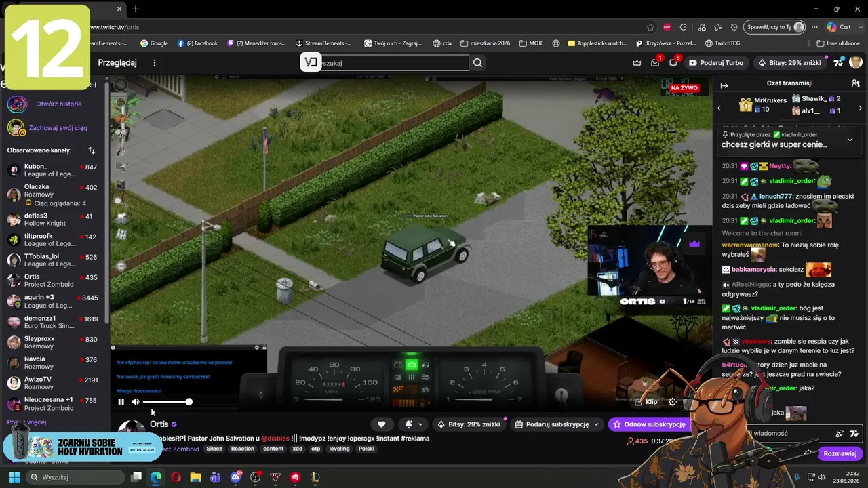The image size is (868, 488).
Task: Click the Twitch search magnifier button
Action: [x=478, y=62]
